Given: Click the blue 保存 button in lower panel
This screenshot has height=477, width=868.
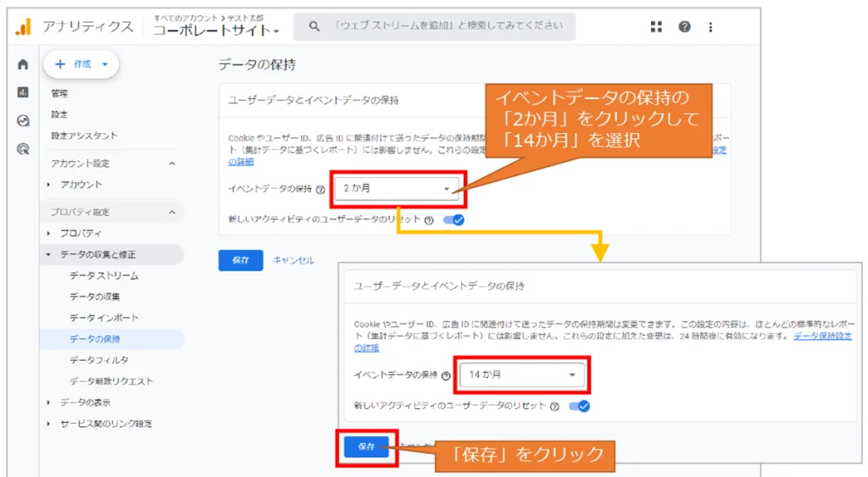Looking at the screenshot, I should [x=366, y=446].
